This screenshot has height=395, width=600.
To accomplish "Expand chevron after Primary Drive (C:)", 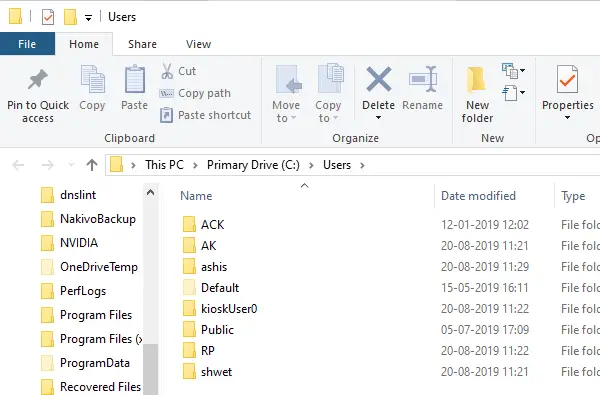I will coord(311,165).
